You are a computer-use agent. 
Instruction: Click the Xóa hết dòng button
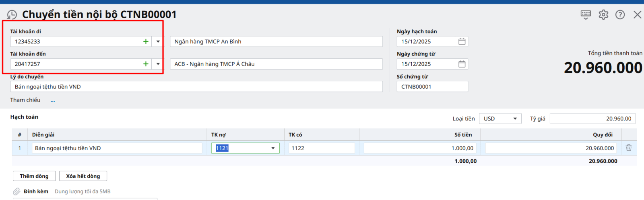83,176
